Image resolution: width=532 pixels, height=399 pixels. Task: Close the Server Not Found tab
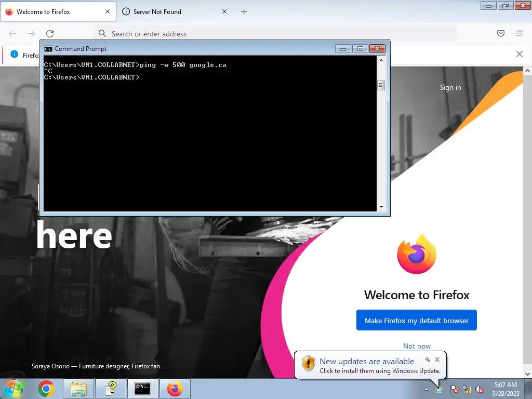tap(224, 11)
